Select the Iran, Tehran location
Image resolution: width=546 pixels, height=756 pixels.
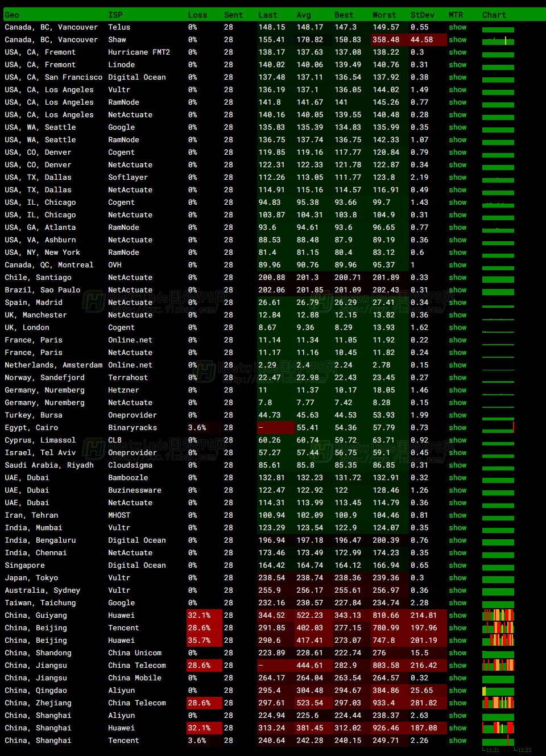pyautogui.click(x=31, y=515)
